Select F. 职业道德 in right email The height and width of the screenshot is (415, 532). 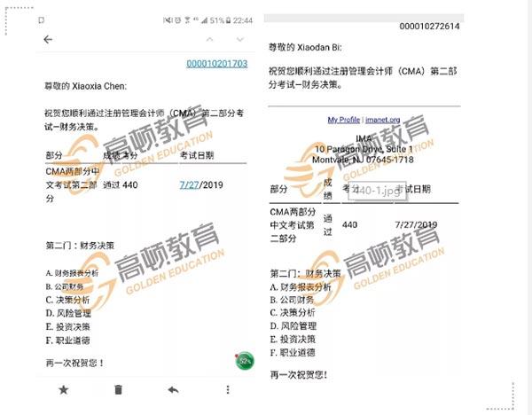click(293, 353)
